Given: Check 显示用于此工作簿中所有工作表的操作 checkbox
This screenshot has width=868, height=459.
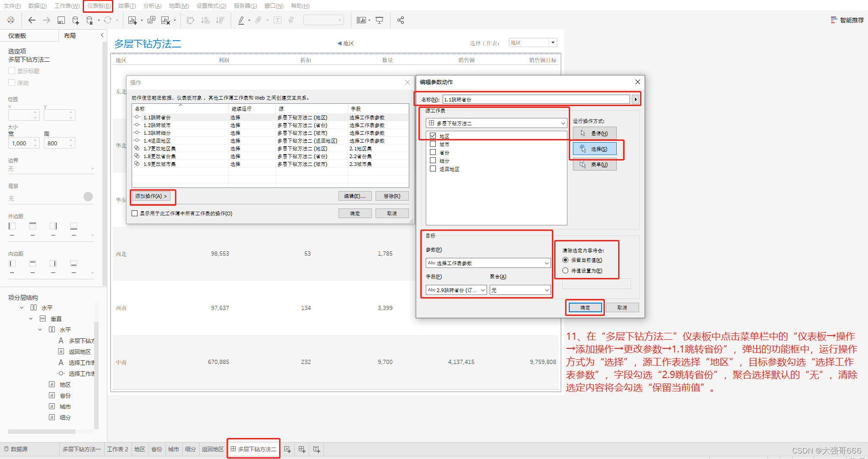Looking at the screenshot, I should pos(134,213).
